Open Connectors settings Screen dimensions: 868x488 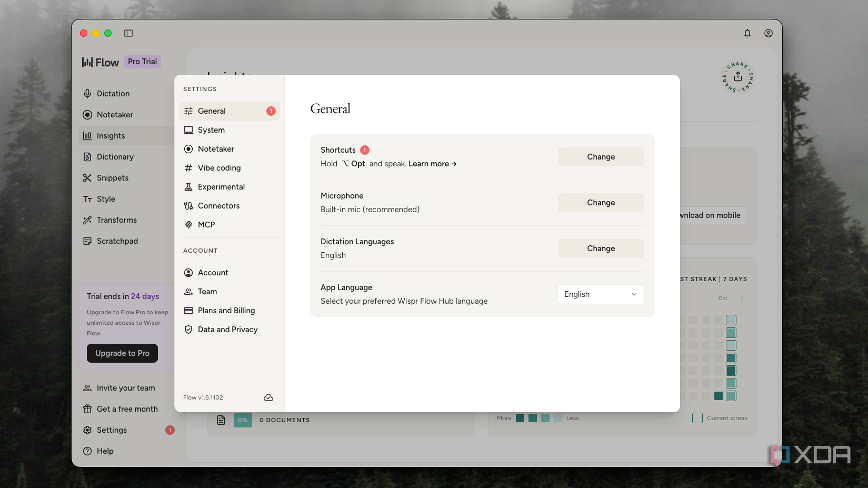[x=229, y=206]
